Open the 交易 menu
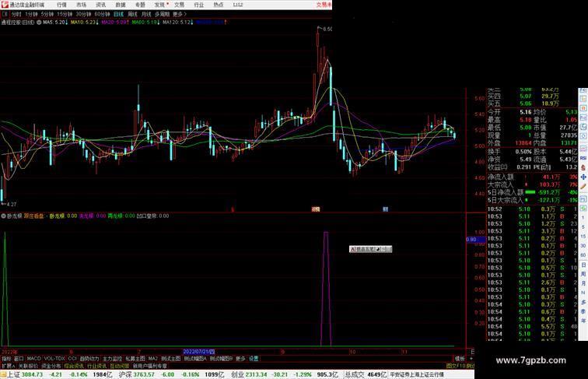 coord(179,5)
